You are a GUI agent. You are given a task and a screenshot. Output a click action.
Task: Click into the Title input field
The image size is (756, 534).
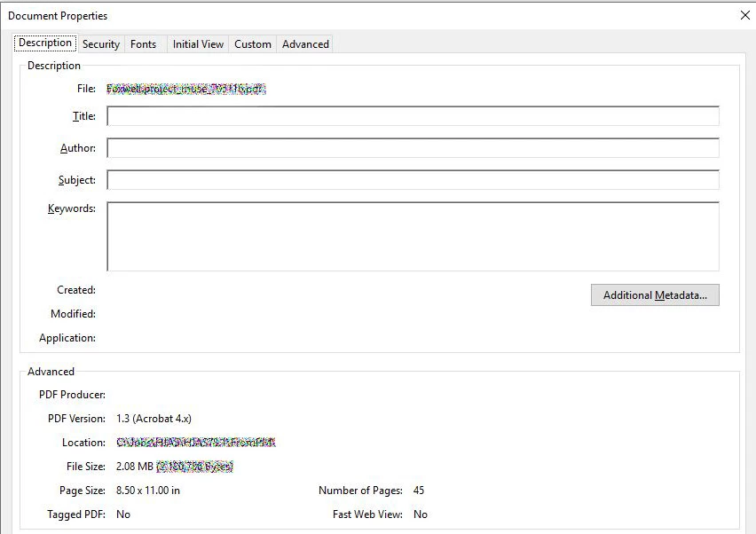click(413, 115)
